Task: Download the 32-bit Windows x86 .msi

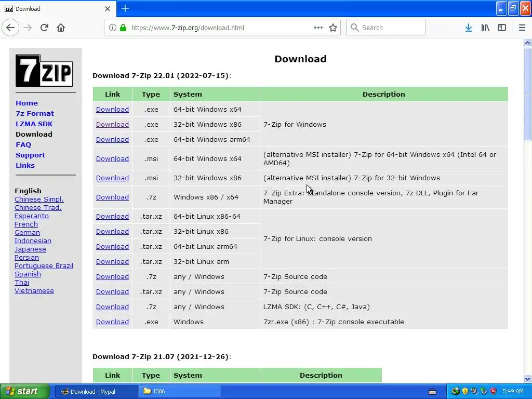Action: (x=112, y=178)
